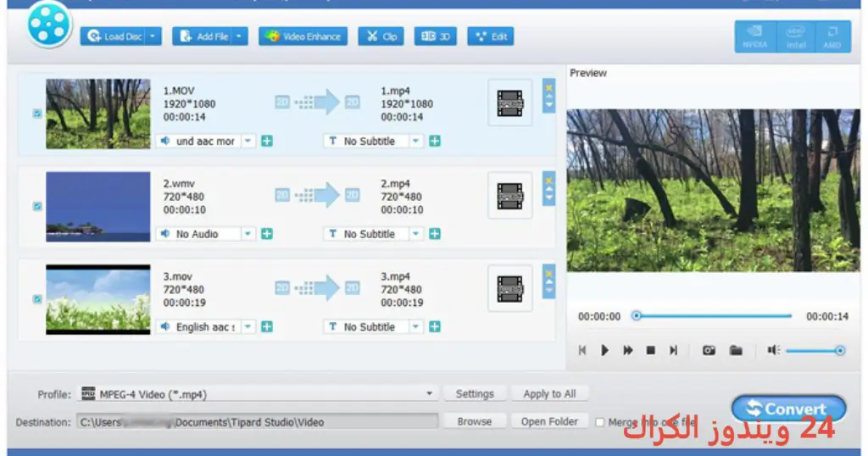Adjust the volume slider
Viewport: 868px width, 456px height.
(815, 351)
